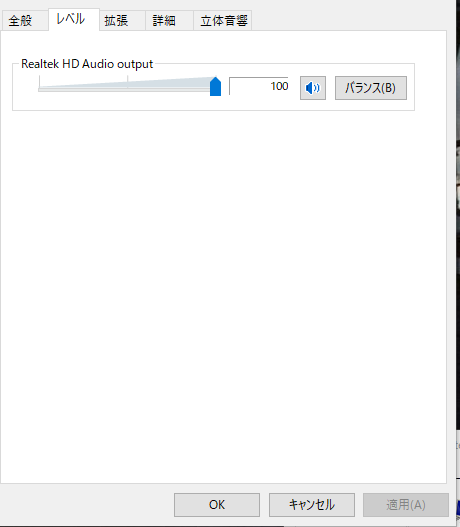Open the バランス(B) balance dialog
The height and width of the screenshot is (527, 460).
coord(371,88)
